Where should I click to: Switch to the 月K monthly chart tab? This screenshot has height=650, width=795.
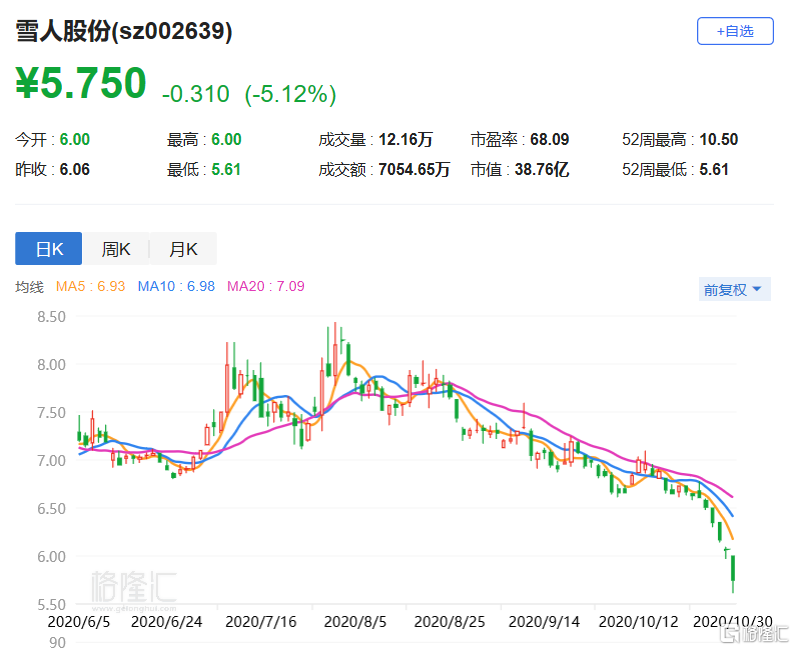[183, 248]
